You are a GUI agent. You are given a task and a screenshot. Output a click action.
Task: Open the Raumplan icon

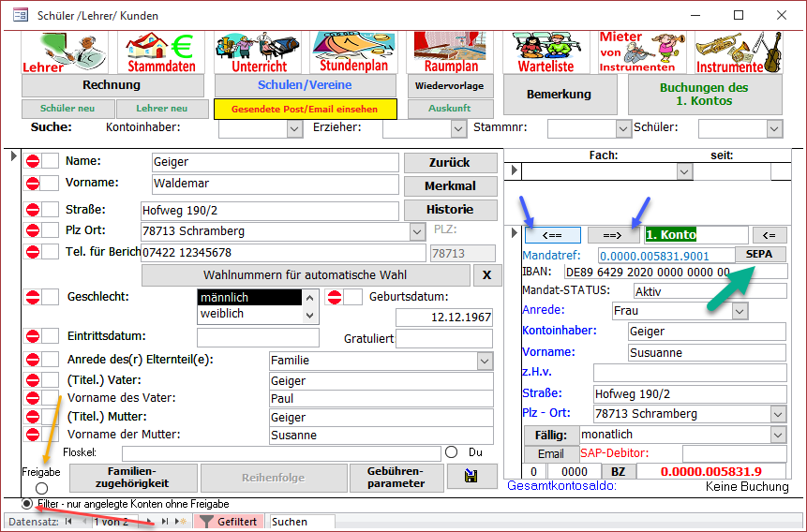451,52
